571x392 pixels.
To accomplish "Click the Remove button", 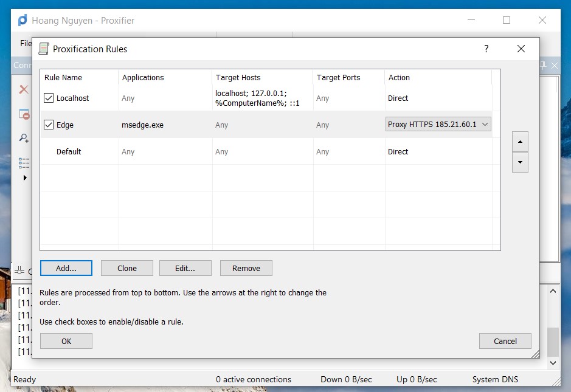I will 246,268.
